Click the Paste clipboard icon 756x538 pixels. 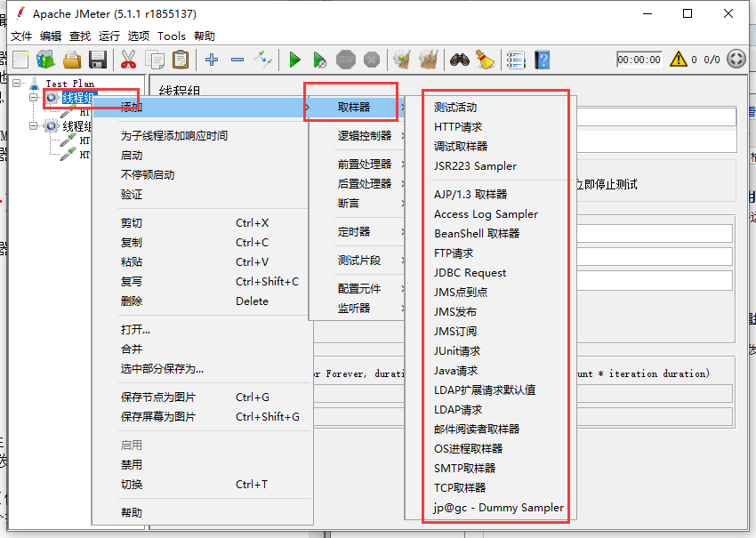[x=181, y=60]
